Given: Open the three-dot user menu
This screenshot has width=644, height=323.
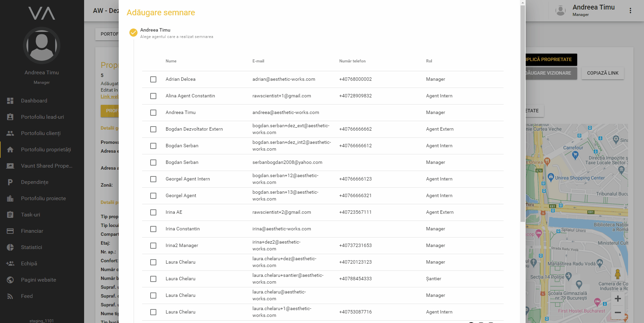Looking at the screenshot, I should [630, 11].
